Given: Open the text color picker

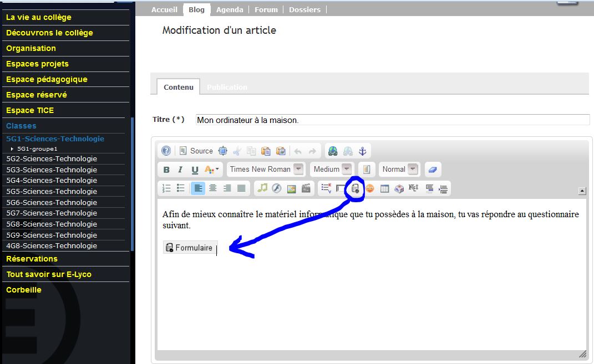Looking at the screenshot, I should click(212, 170).
